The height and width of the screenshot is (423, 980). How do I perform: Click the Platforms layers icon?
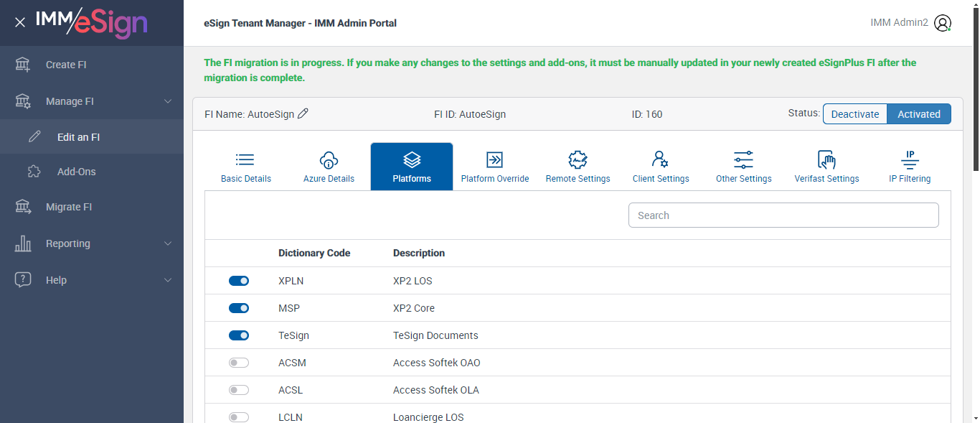click(x=412, y=159)
